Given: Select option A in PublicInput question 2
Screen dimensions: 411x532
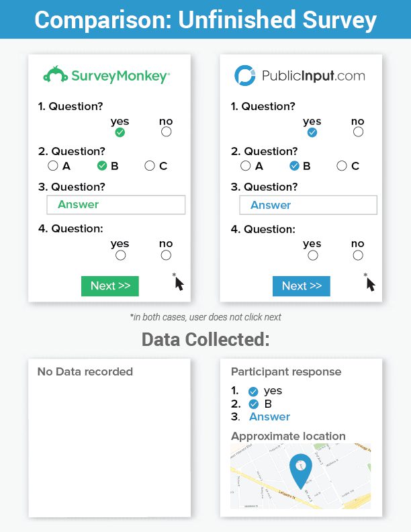Looking at the screenshot, I should 246,166.
